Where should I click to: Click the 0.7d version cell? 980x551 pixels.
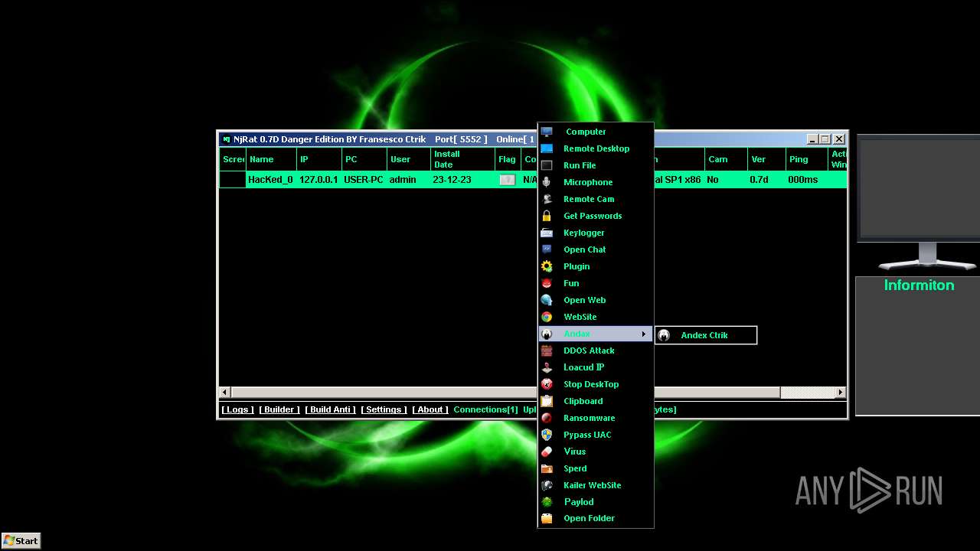coord(759,180)
